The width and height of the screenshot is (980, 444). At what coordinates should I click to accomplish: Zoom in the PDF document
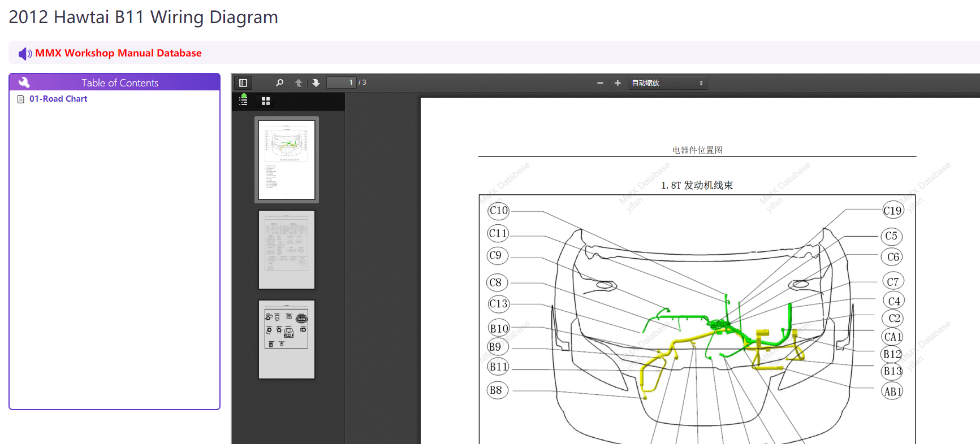coord(618,83)
